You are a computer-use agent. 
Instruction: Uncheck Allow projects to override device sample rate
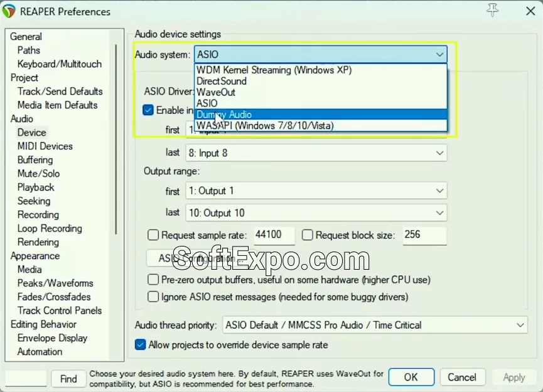coord(141,344)
